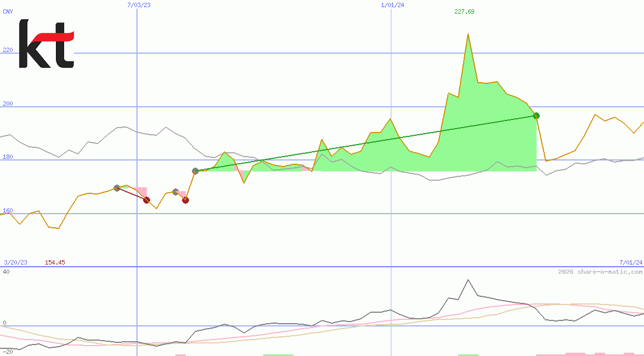Screen dimensions: 644x356
Task: Click the second gray entry marker dot
Action: pyautogui.click(x=175, y=192)
